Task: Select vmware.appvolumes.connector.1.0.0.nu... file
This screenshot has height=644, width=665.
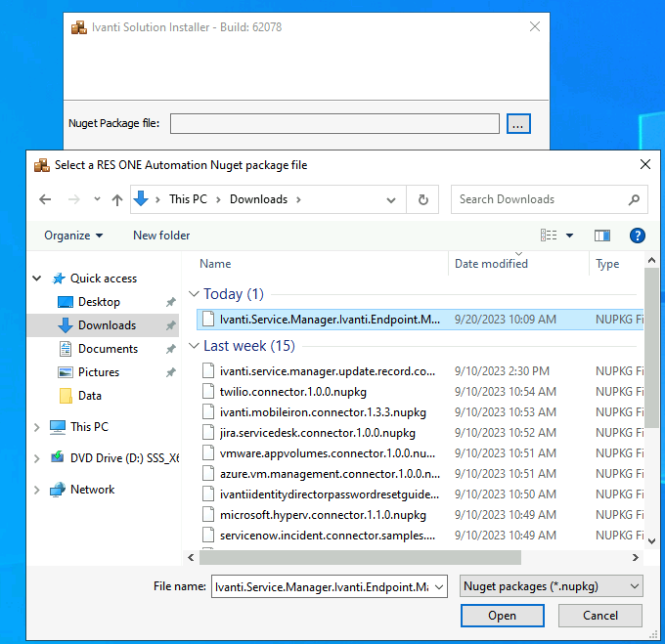Action: click(328, 453)
